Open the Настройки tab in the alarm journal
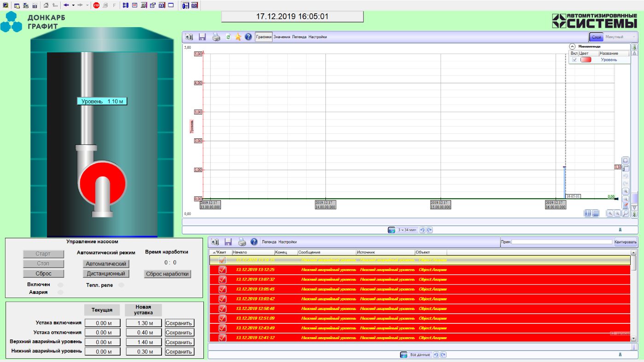Screen dimensions: 644x362 click(x=288, y=242)
